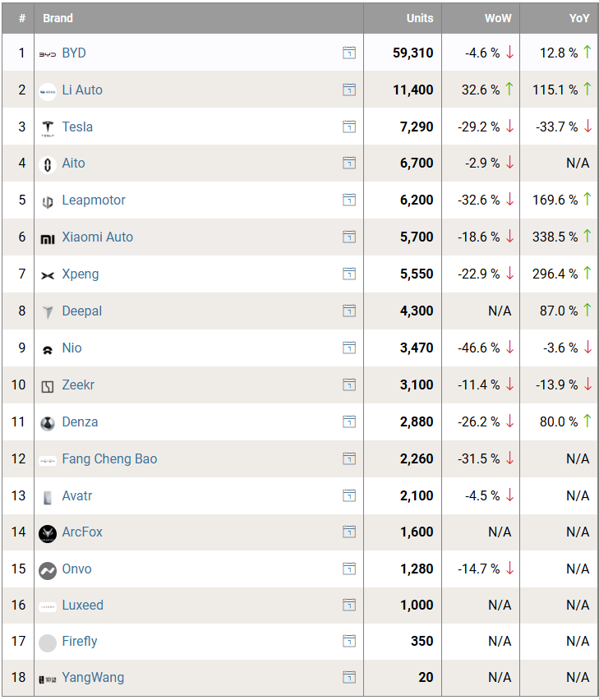Open the Leapmotor brand link

coord(94,200)
